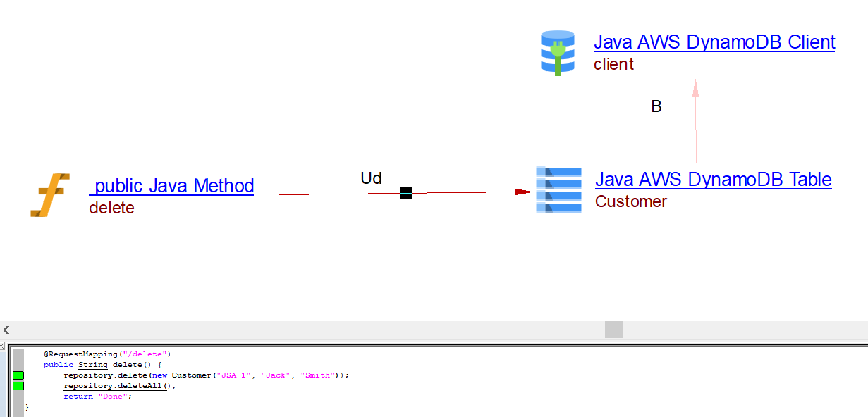Select the Customer object name
Image resolution: width=868 pixels, height=417 pixels.
(x=630, y=201)
